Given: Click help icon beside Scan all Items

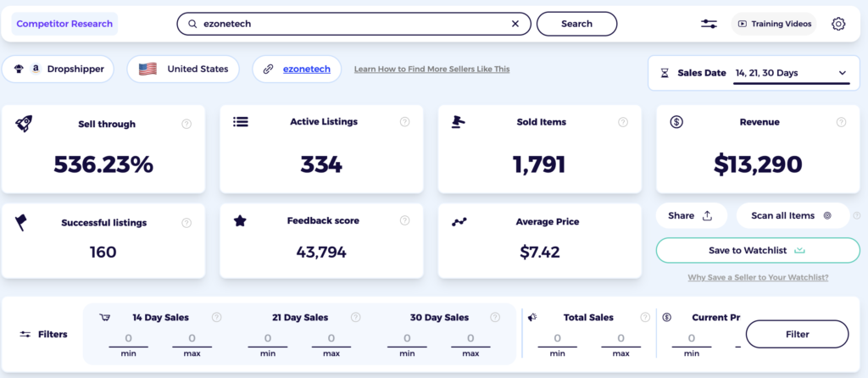Looking at the screenshot, I should pos(857,216).
